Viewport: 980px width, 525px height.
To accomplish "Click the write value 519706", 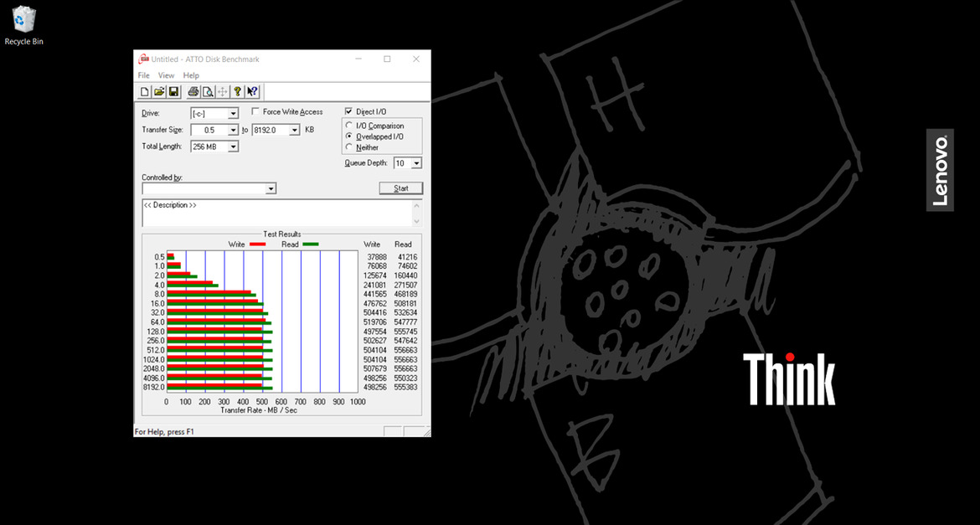I will click(375, 322).
